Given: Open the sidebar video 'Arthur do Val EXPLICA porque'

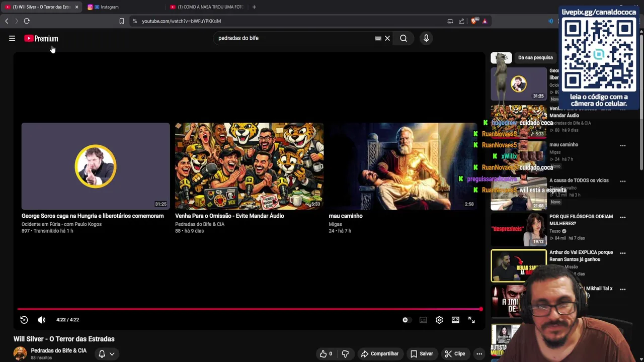Looking at the screenshot, I should (581, 255).
